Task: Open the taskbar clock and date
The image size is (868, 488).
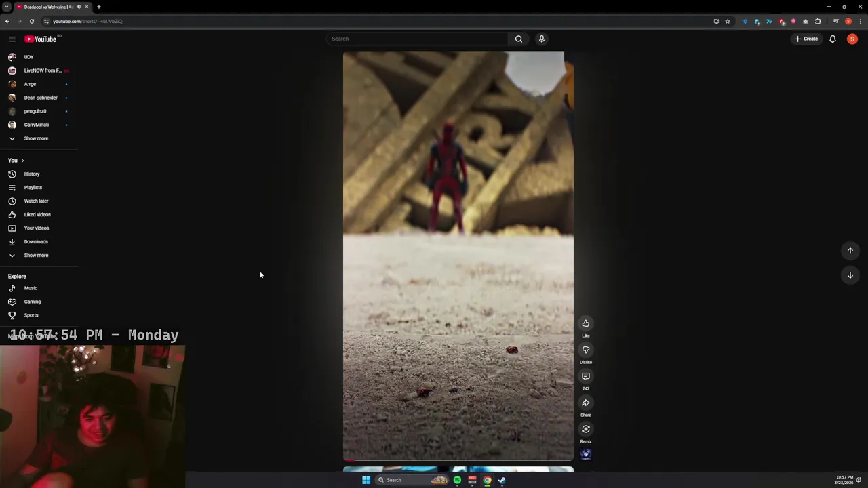Action: [x=844, y=480]
